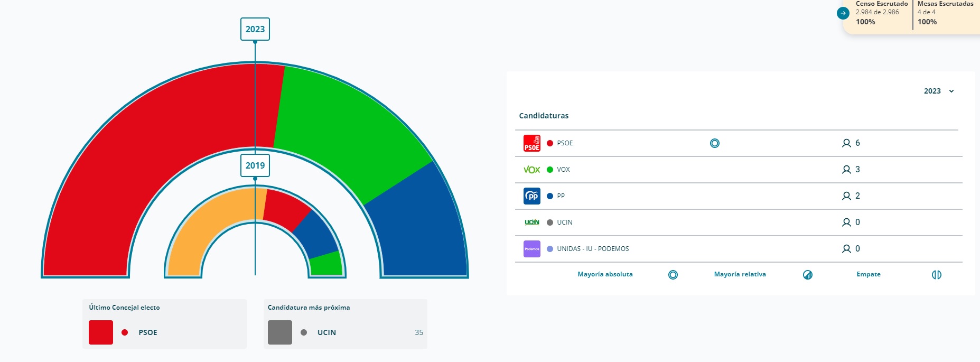Click the green segment of 2019 inner arc
Image resolution: width=980 pixels, height=362 pixels.
326,264
